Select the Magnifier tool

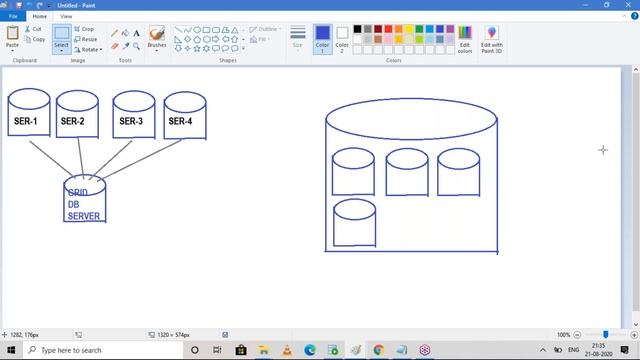[136, 46]
